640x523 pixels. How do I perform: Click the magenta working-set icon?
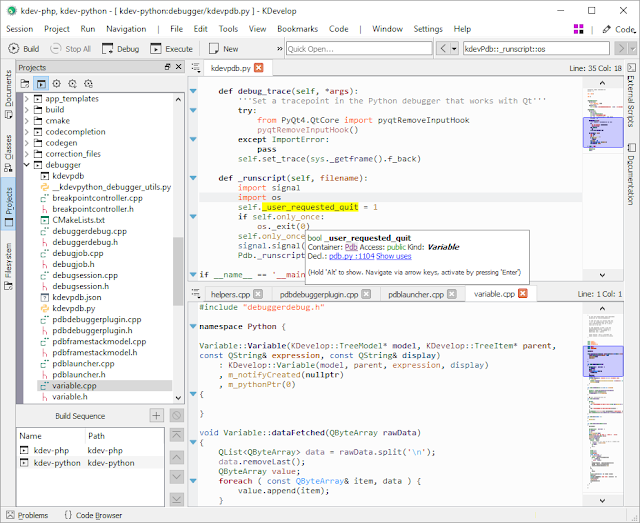tap(578, 29)
